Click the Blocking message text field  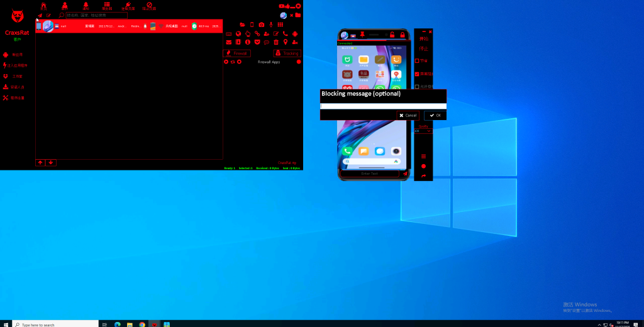383,106
